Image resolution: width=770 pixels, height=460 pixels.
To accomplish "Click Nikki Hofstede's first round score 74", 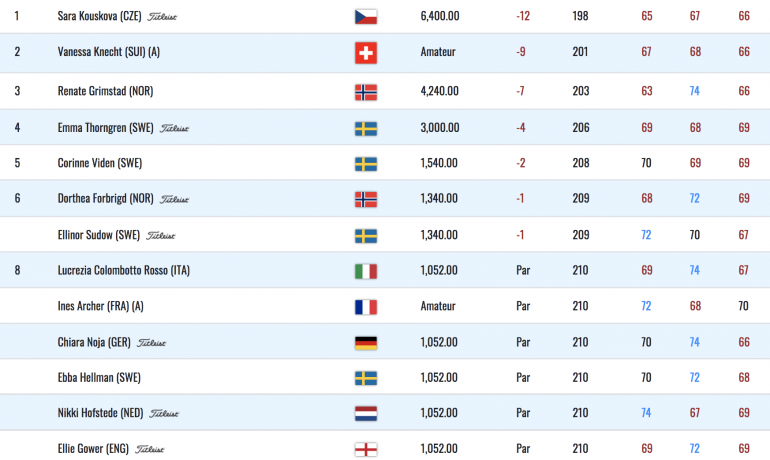I will pos(646,413).
